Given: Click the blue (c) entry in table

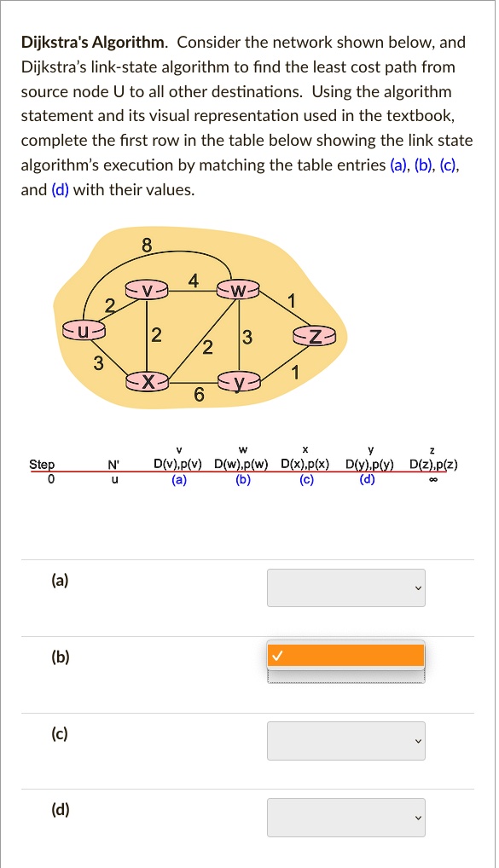Looking at the screenshot, I should (306, 480).
